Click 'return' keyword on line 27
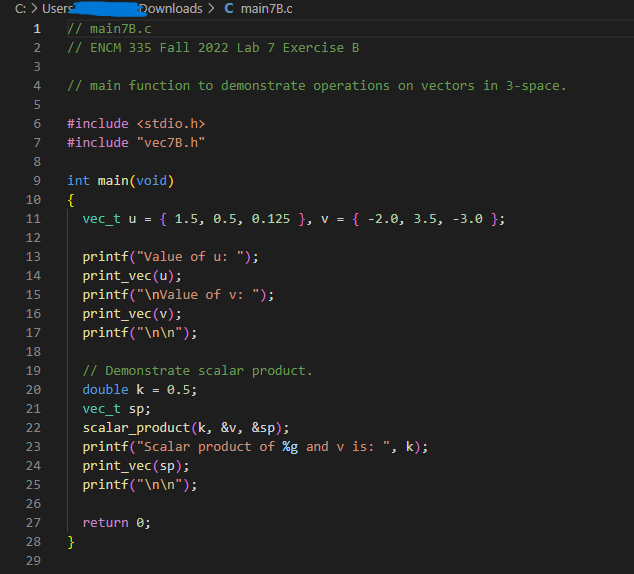 (x=106, y=523)
